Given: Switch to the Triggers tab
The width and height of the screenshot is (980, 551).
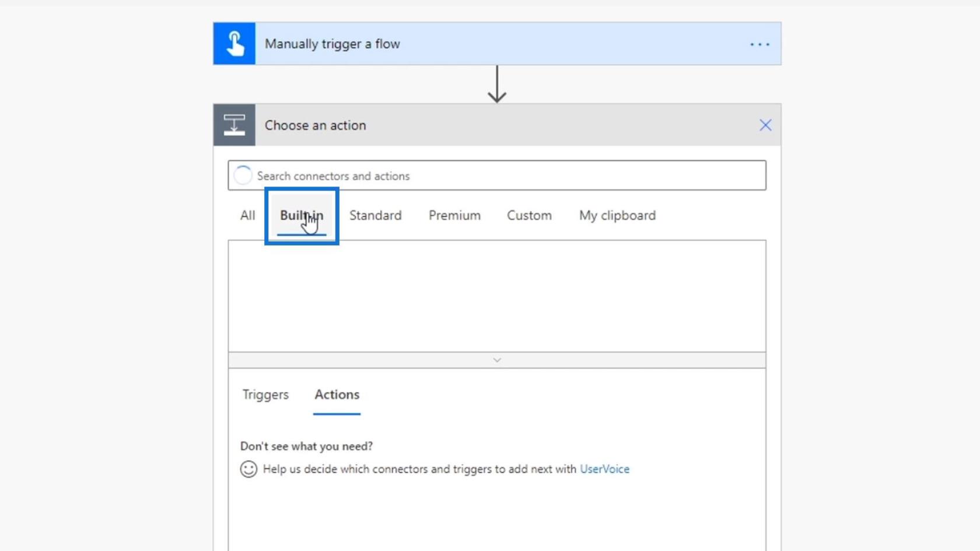Looking at the screenshot, I should (x=265, y=395).
